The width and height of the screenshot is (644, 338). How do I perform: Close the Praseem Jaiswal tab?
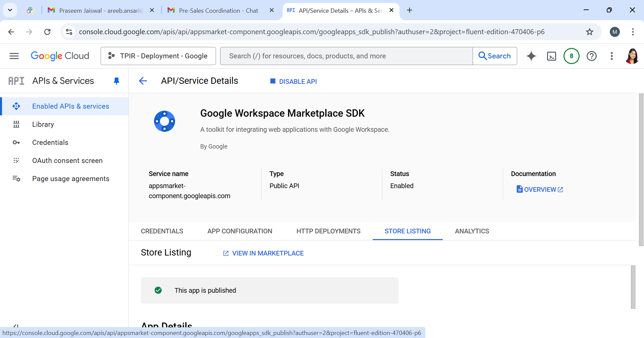click(152, 10)
